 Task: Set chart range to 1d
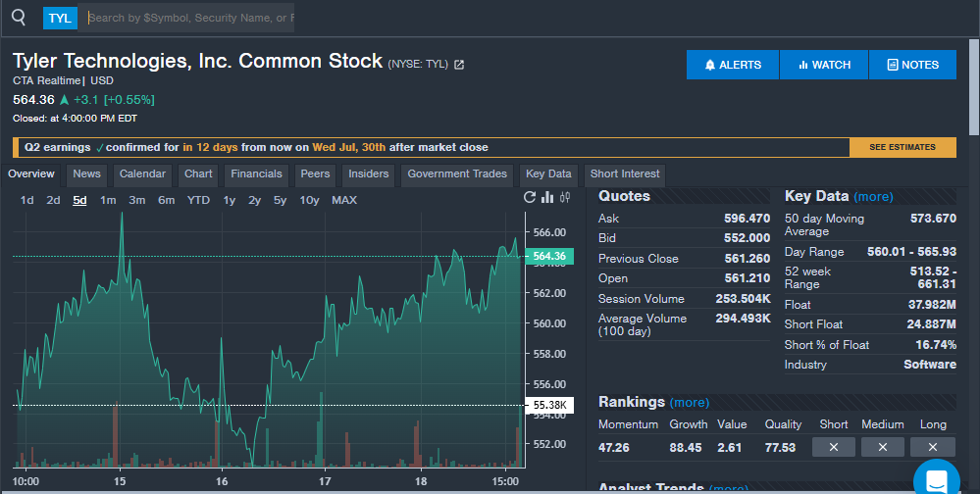(26, 201)
